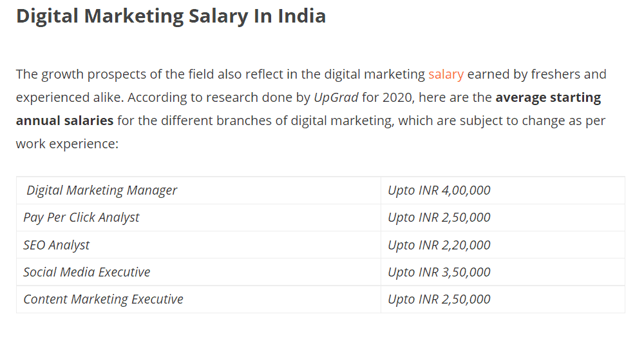Screen dimensions: 644x341
Task: Click the bold annual salaries text
Action: [x=64, y=121]
